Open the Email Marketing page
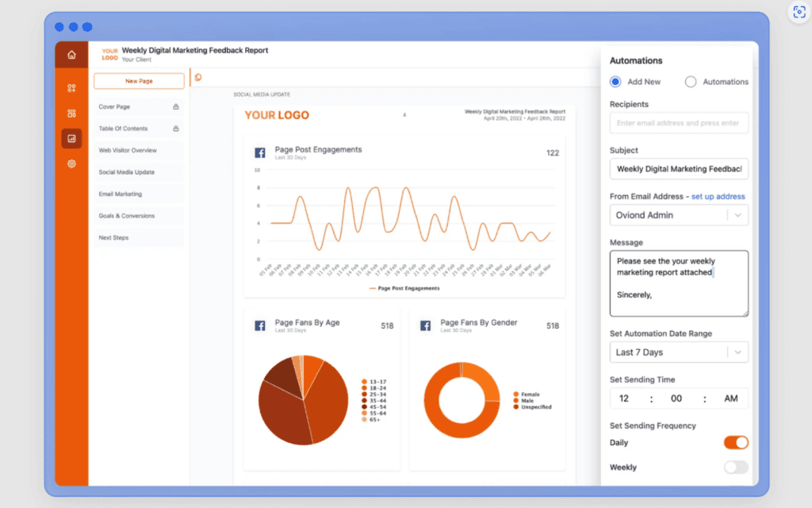The image size is (812, 508). coord(138,194)
